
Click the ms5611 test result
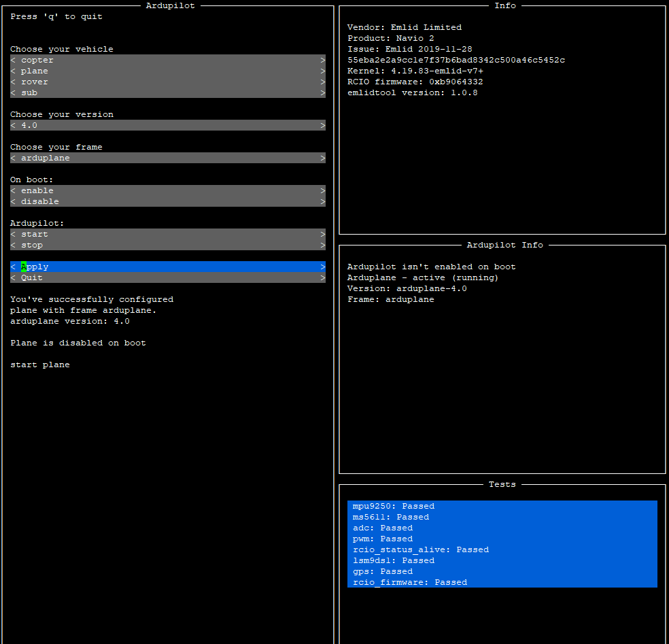(502, 518)
